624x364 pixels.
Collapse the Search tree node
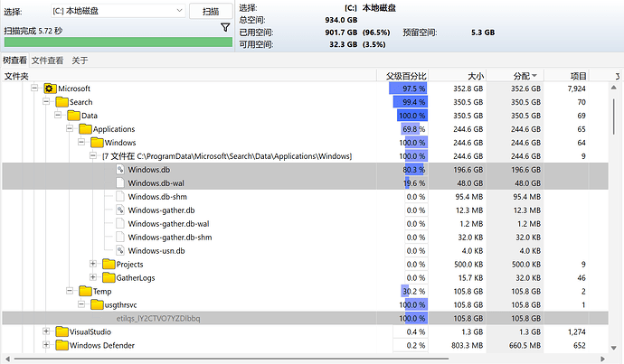tap(46, 101)
